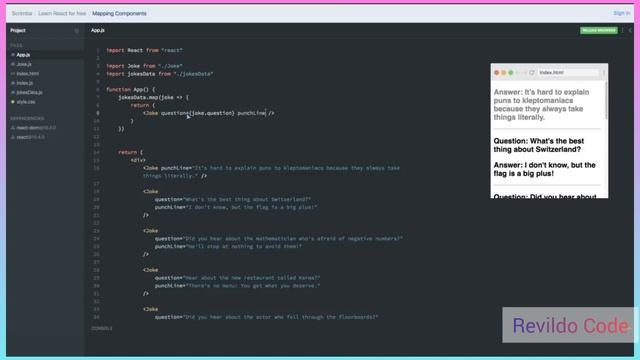The image size is (640, 360).
Task: Click the mini browser red close dot
Action: (496, 73)
